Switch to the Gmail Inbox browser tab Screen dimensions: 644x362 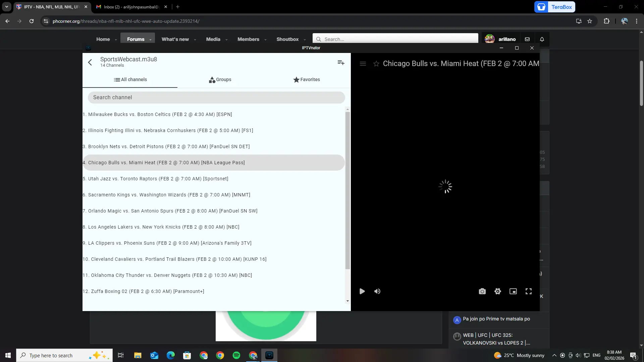pos(131,7)
